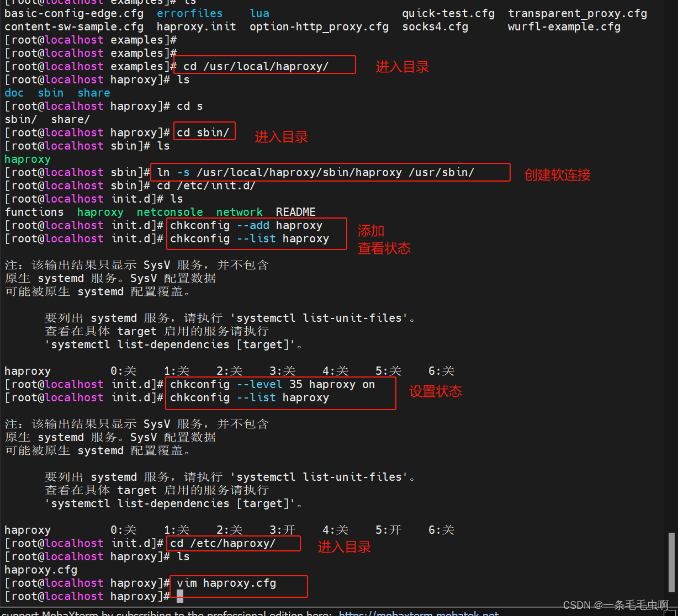678x616 pixels.
Task: Click the 'chkconfig --level 35 haproxy on' command
Action: click(x=271, y=384)
